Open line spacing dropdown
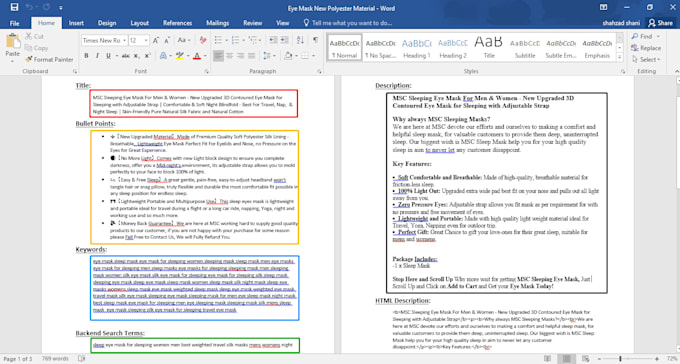 click(x=269, y=56)
